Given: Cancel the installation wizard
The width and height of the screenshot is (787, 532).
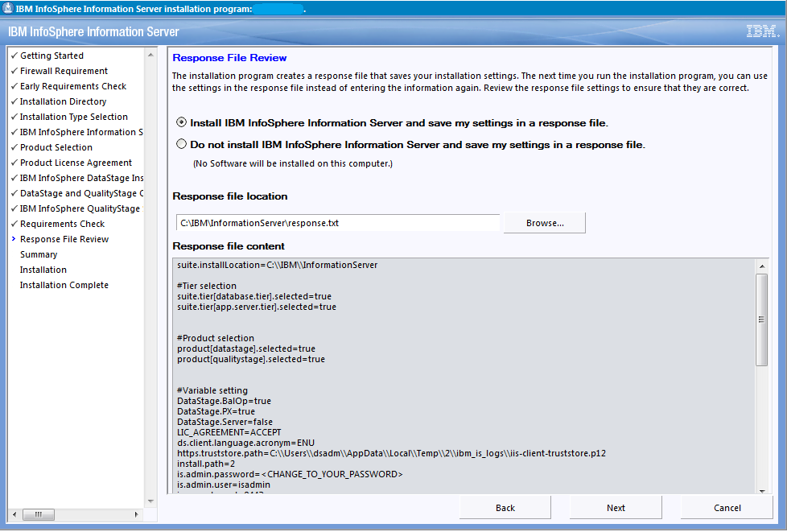Looking at the screenshot, I should click(727, 508).
